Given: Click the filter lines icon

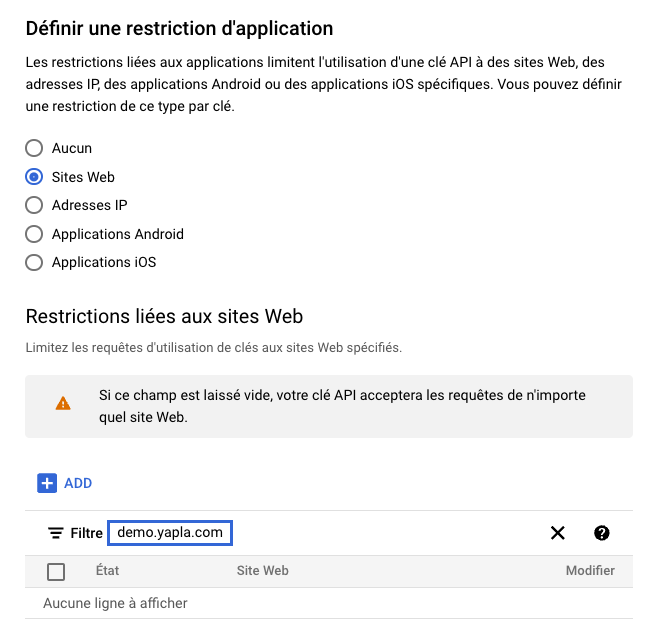Looking at the screenshot, I should [56, 533].
